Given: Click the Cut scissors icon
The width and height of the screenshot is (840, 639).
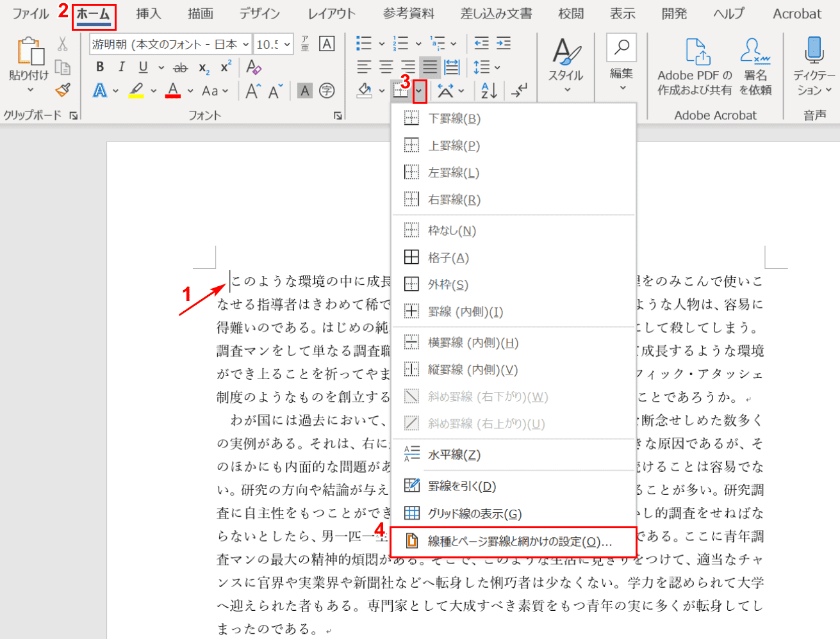Looking at the screenshot, I should 62,44.
